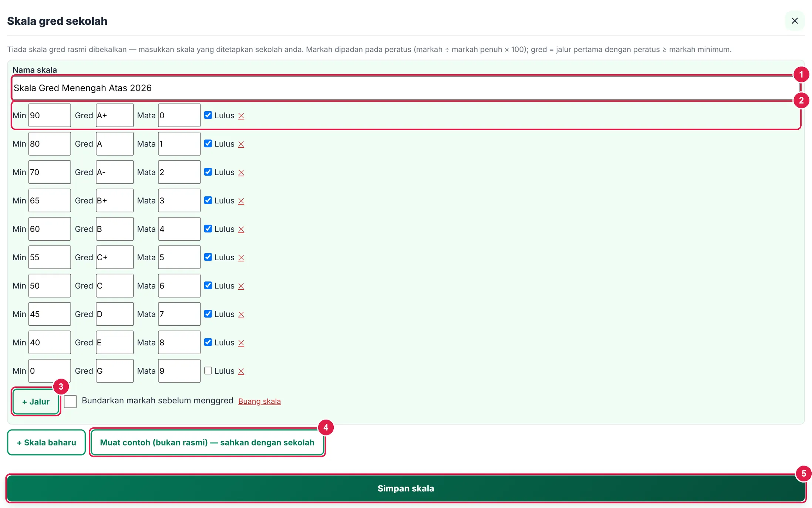The image size is (812, 508).
Task: Delete the A- grade row
Action: tap(241, 173)
